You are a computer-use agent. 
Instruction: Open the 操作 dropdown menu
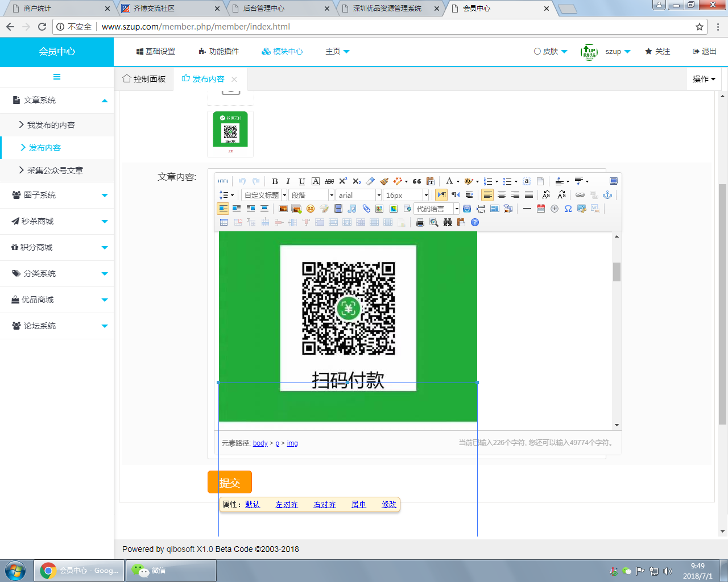coord(704,79)
